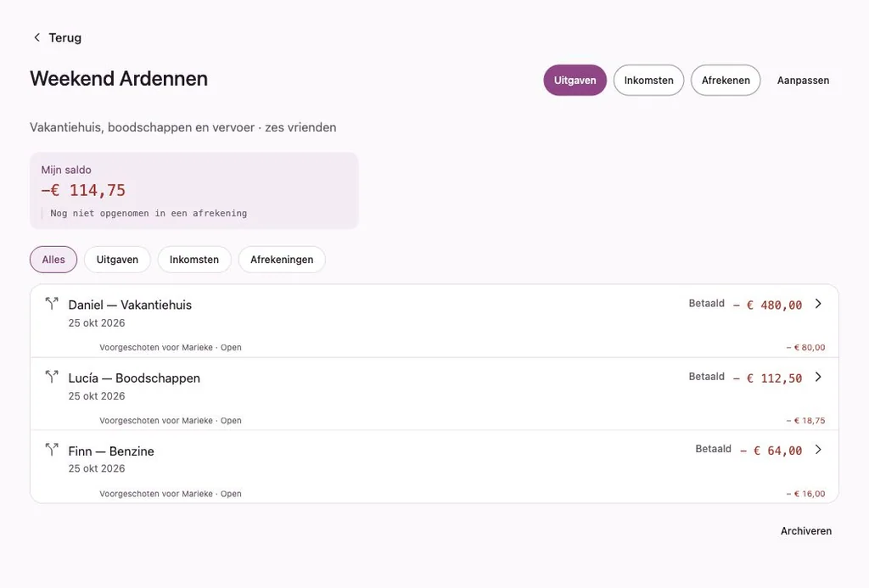The image size is (869, 588).
Task: Start settling with the Afrekenen button
Action: [726, 81]
